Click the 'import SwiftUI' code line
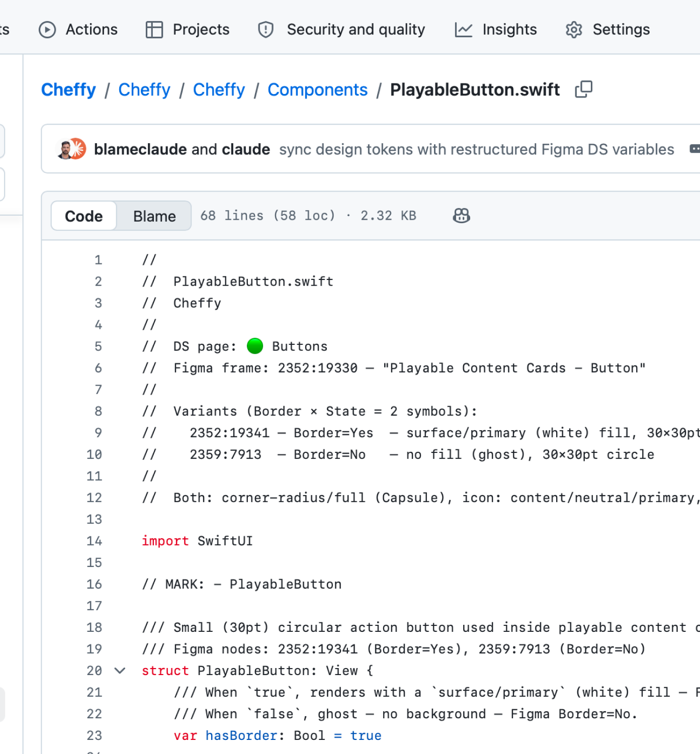The height and width of the screenshot is (754, 700). (197, 541)
